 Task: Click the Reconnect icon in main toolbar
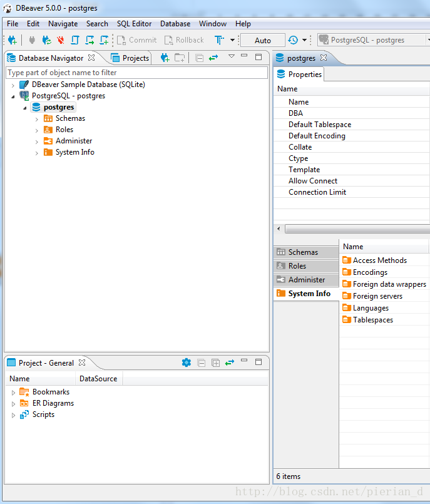[46, 40]
